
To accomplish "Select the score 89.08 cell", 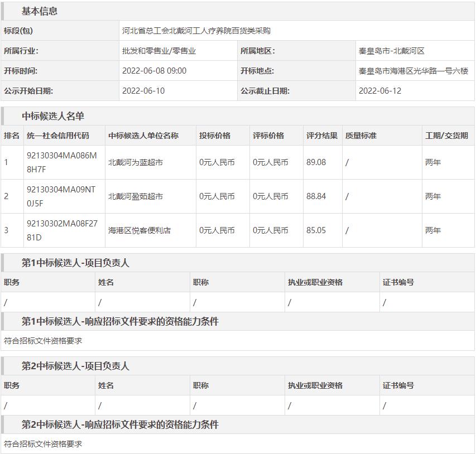I will [x=316, y=162].
